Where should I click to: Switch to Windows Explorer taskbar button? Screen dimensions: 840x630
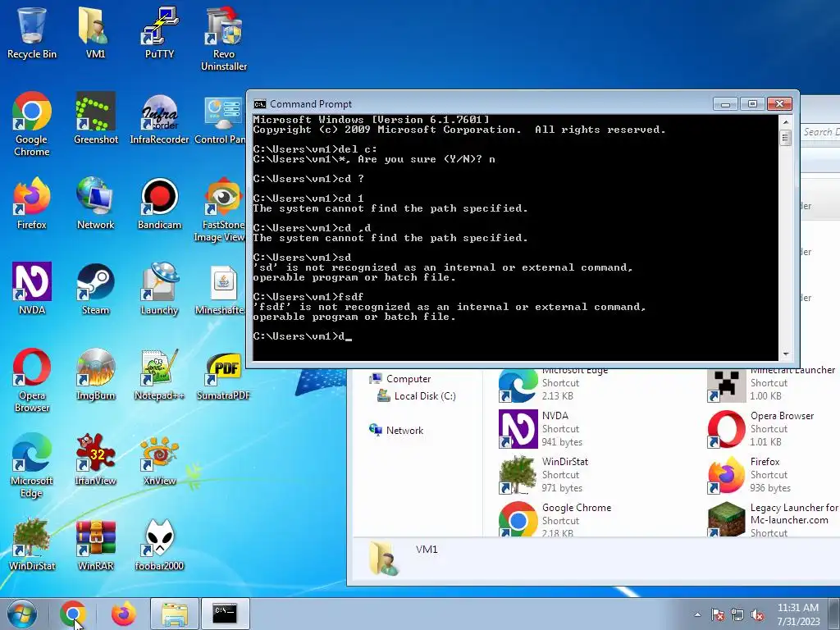coord(175,614)
